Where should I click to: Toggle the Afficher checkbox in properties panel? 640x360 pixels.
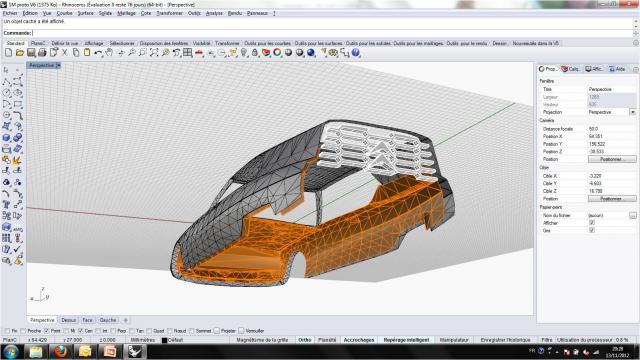coord(592,223)
